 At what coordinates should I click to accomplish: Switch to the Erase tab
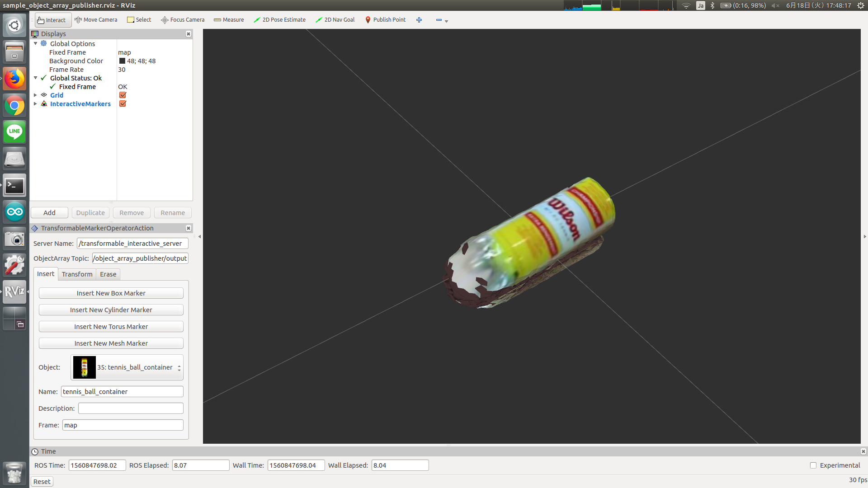108,274
